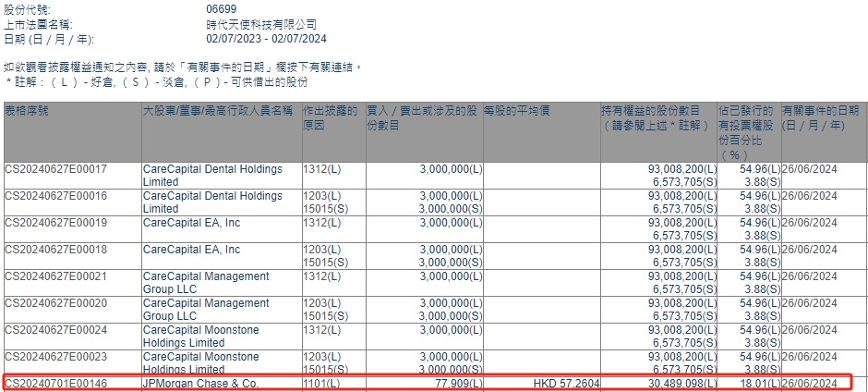Open event date link for CS20240627E00017
The image size is (868, 392).
point(810,169)
